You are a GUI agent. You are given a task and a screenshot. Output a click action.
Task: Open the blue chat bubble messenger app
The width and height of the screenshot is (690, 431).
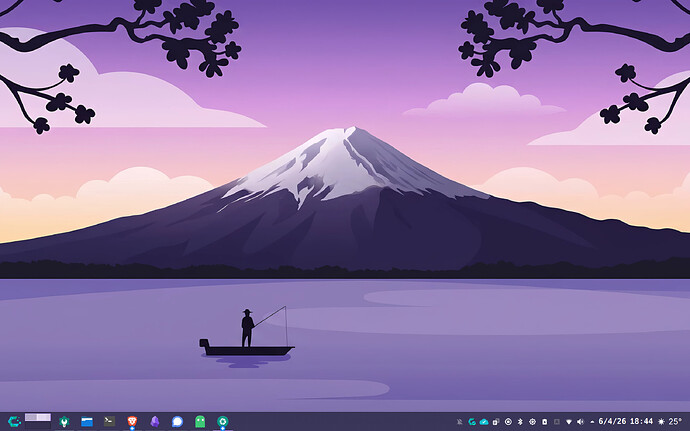pos(177,422)
